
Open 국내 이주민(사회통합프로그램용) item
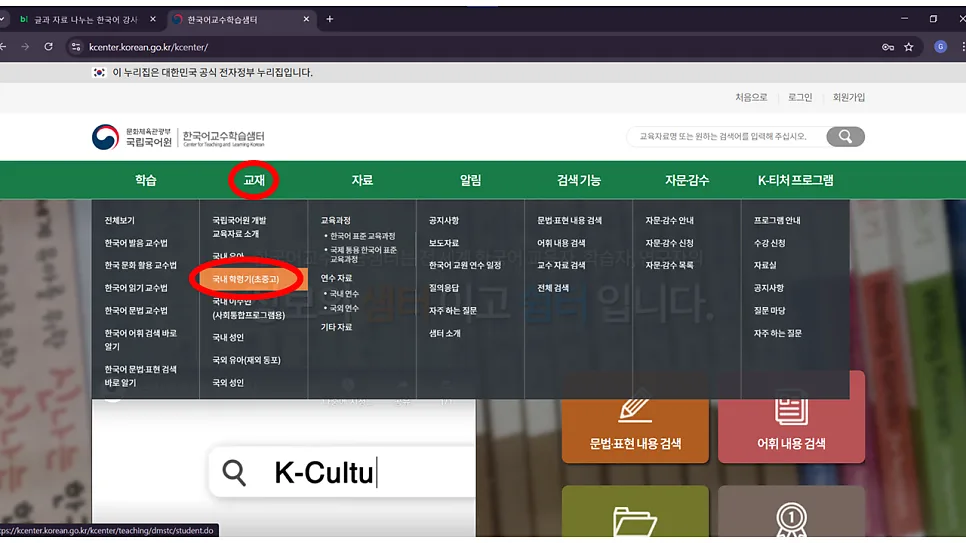coord(248,308)
